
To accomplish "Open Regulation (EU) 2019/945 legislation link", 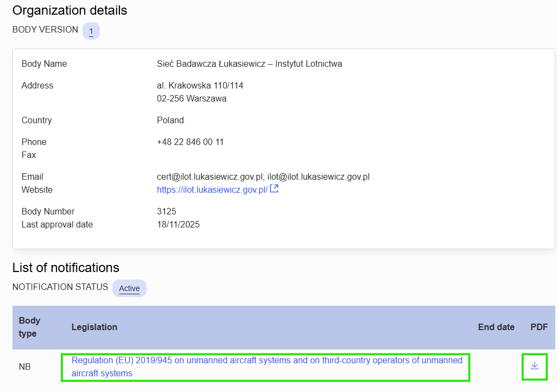I will click(267, 366).
